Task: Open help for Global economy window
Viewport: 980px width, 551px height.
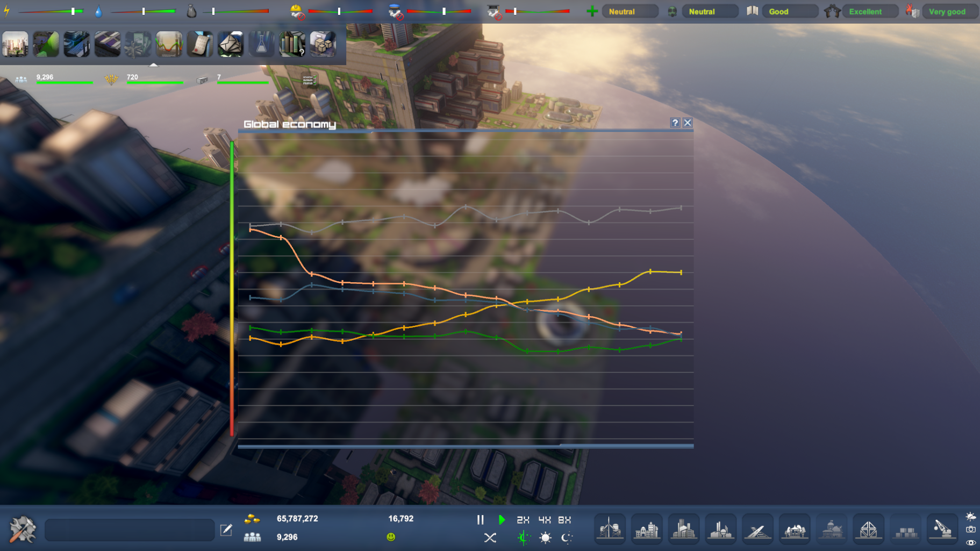Action: 675,123
